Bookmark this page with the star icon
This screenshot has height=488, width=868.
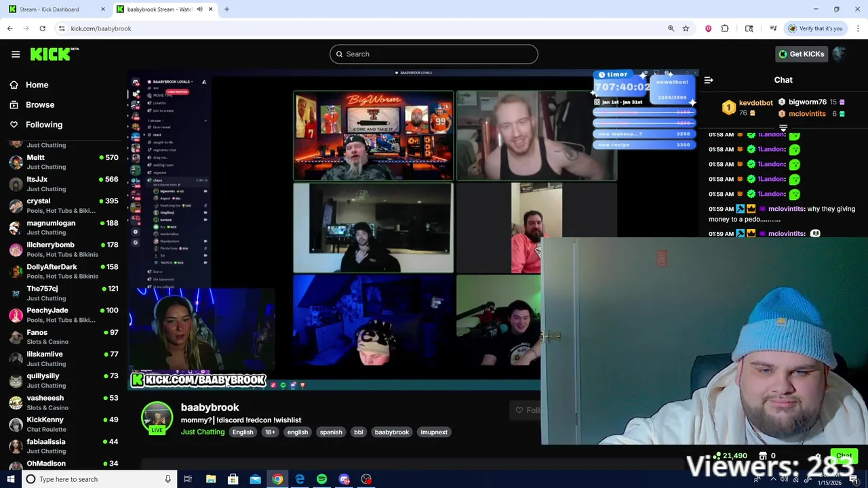point(686,28)
